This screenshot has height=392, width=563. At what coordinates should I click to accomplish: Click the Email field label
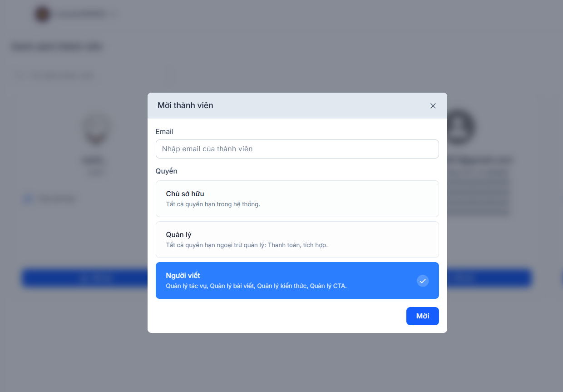pyautogui.click(x=164, y=132)
